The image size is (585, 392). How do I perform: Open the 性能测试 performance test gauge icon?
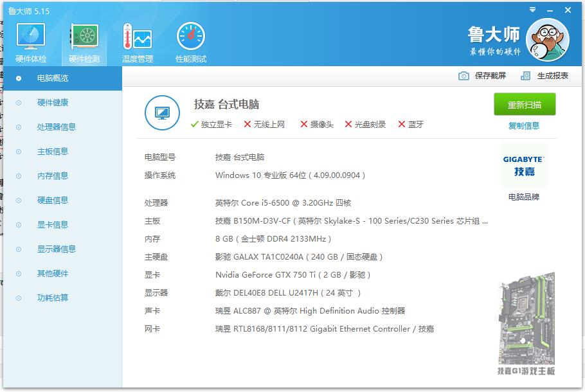[x=191, y=42]
